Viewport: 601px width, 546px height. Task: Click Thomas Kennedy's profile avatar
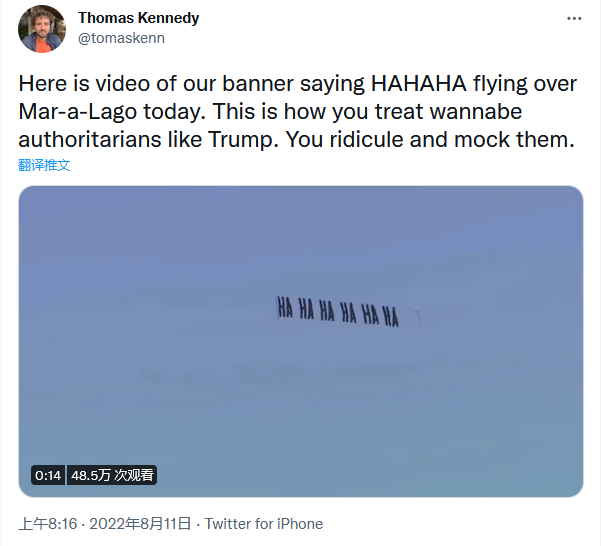tap(42, 29)
